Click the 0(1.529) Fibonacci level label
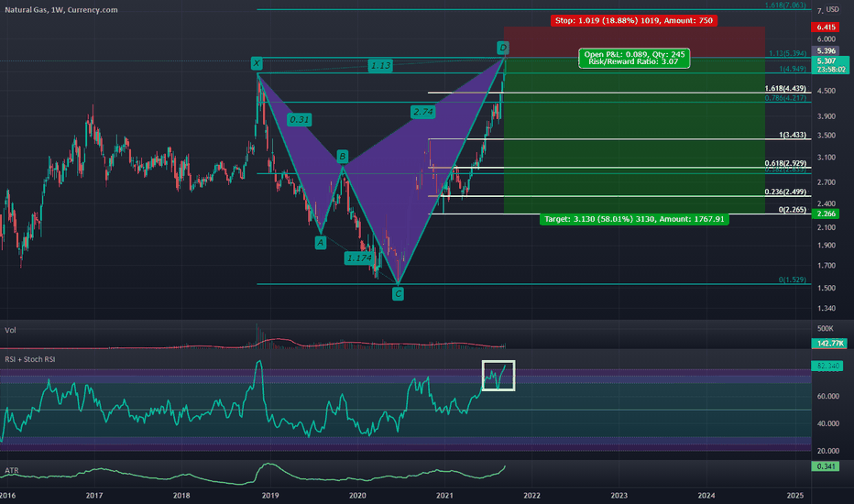 click(x=793, y=280)
